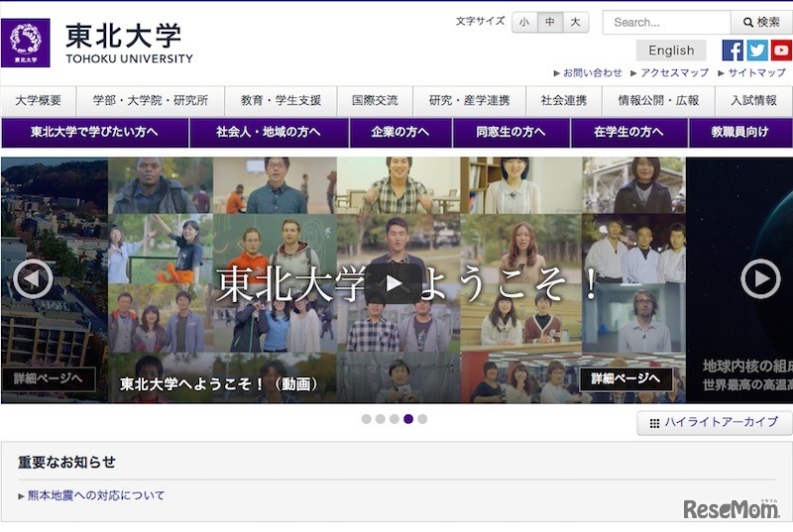Switch site language with English button
Viewport: 793px width, 532px height.
click(x=671, y=51)
